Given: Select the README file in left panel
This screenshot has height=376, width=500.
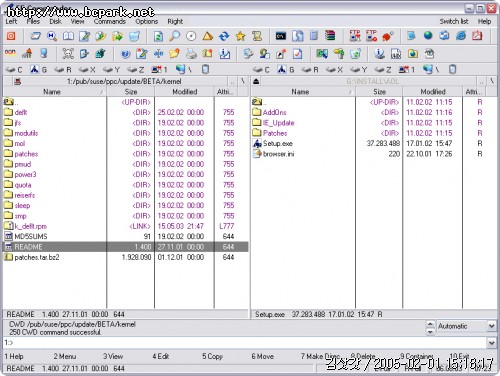Looking at the screenshot, I should click(125, 247).
